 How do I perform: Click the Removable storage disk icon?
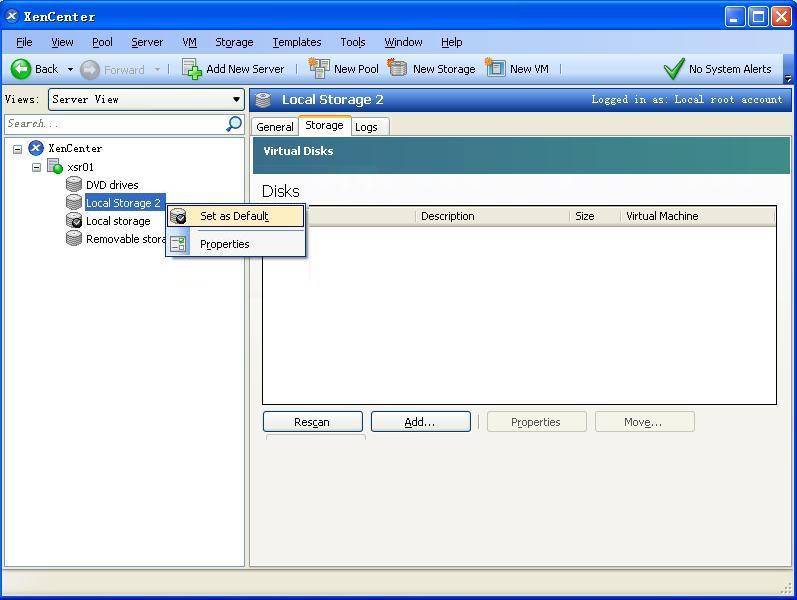[74, 238]
